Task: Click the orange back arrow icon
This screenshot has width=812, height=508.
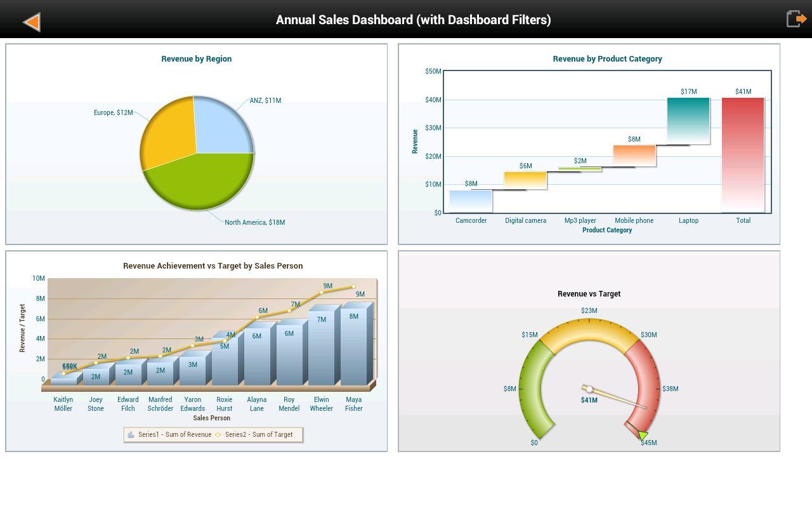Action: (30, 22)
